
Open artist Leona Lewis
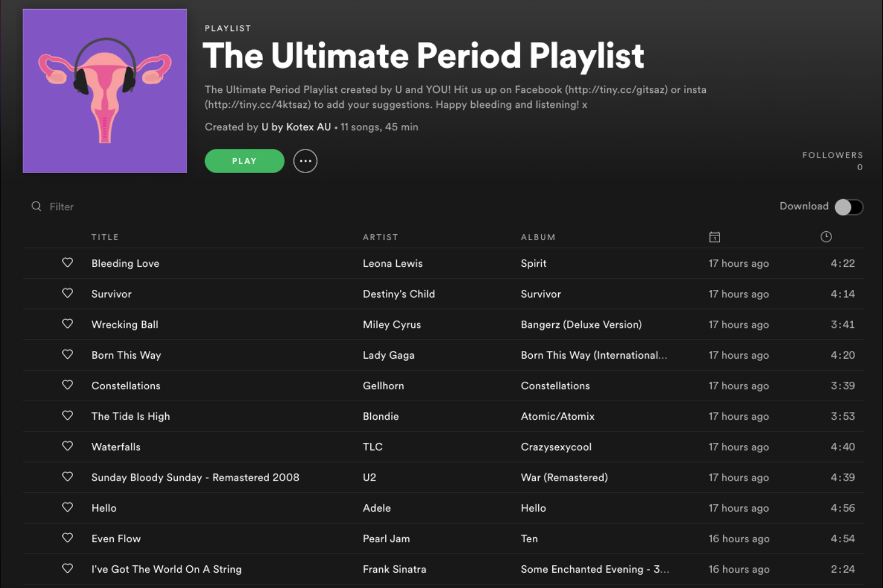tap(393, 263)
